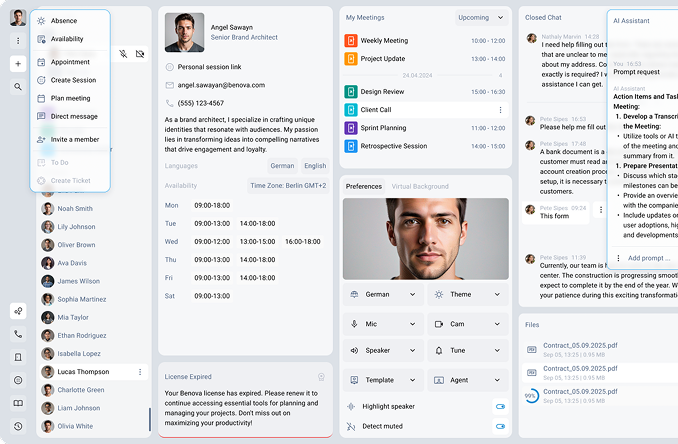Click the search icon in left sidebar

tap(18, 87)
